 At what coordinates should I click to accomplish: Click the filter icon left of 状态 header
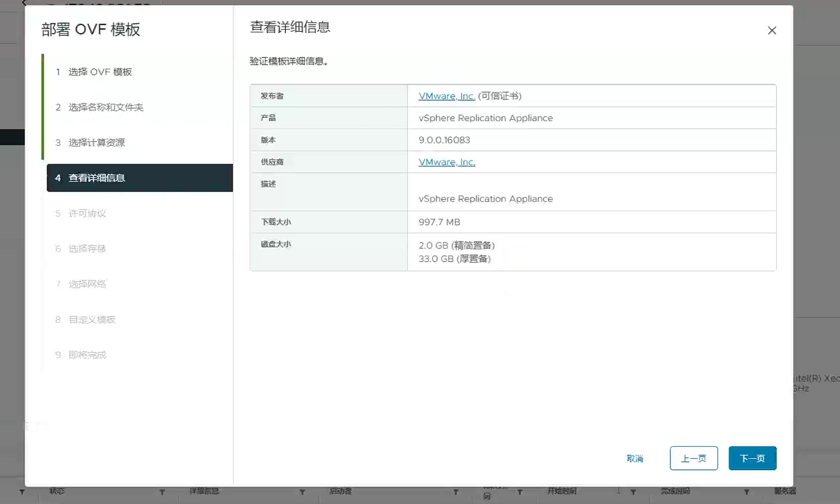[x=22, y=492]
